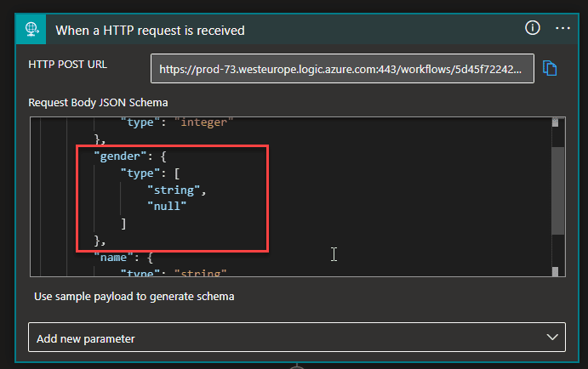The image size is (588, 369).
Task: Click the closing bracket ] of type array
Action: (124, 223)
